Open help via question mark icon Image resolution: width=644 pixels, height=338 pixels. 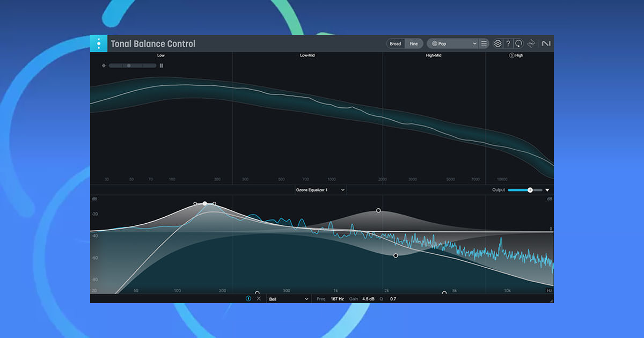508,43
